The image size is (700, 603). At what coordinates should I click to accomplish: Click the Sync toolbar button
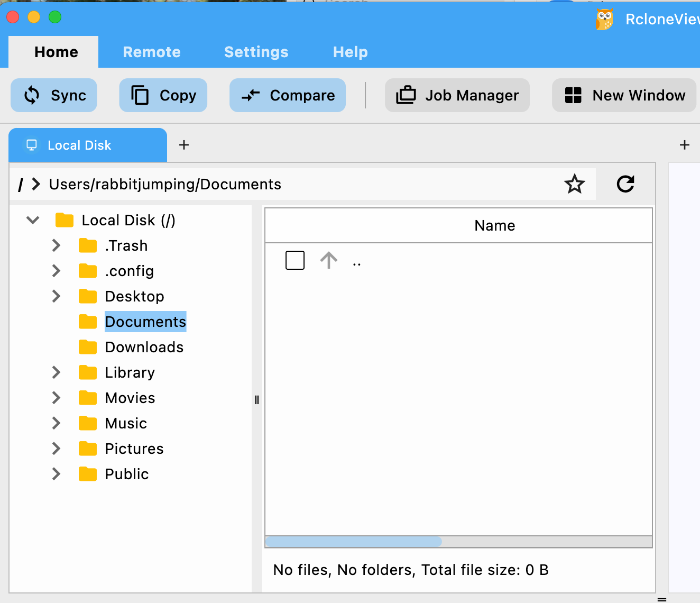54,95
